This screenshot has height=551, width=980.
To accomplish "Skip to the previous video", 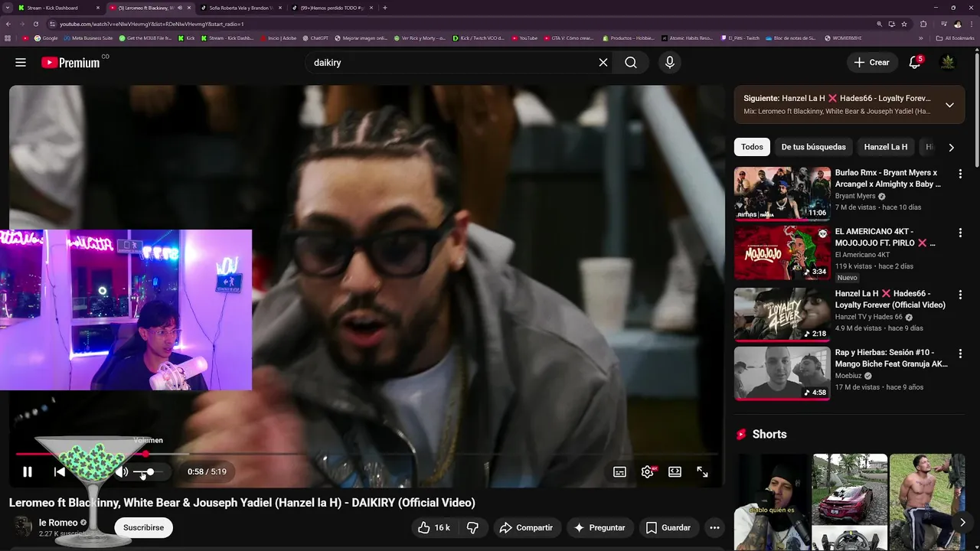I will 60,472.
